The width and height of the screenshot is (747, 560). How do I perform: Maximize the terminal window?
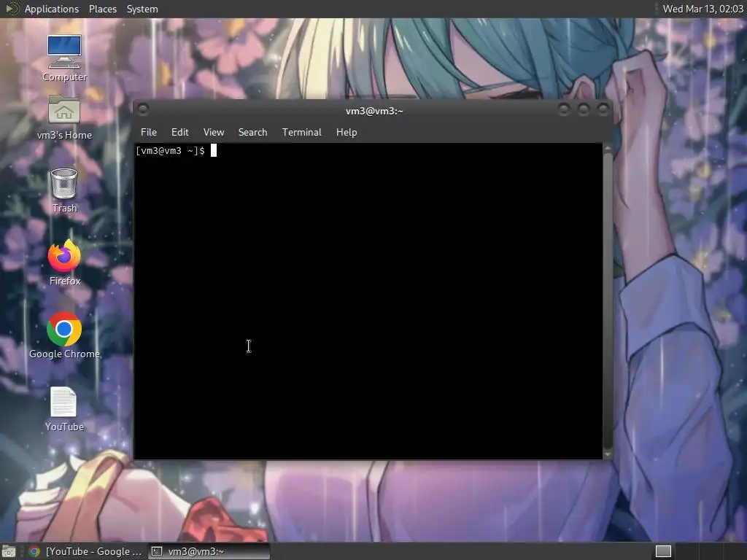coord(583,110)
